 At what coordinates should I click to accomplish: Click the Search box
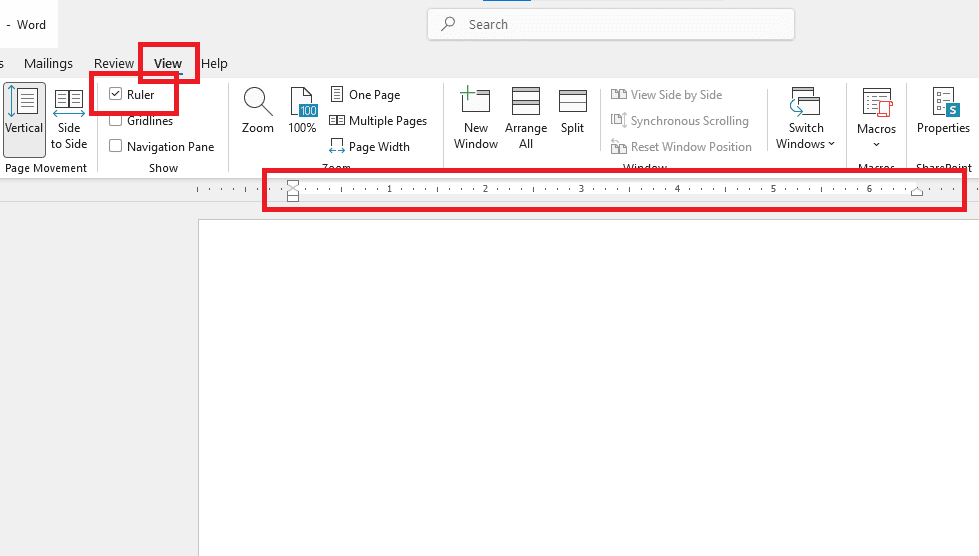click(x=611, y=24)
